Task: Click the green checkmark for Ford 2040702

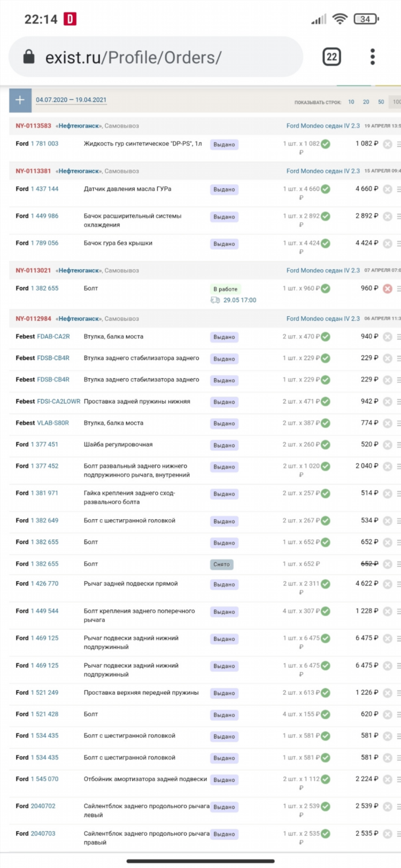Action: pos(326,807)
